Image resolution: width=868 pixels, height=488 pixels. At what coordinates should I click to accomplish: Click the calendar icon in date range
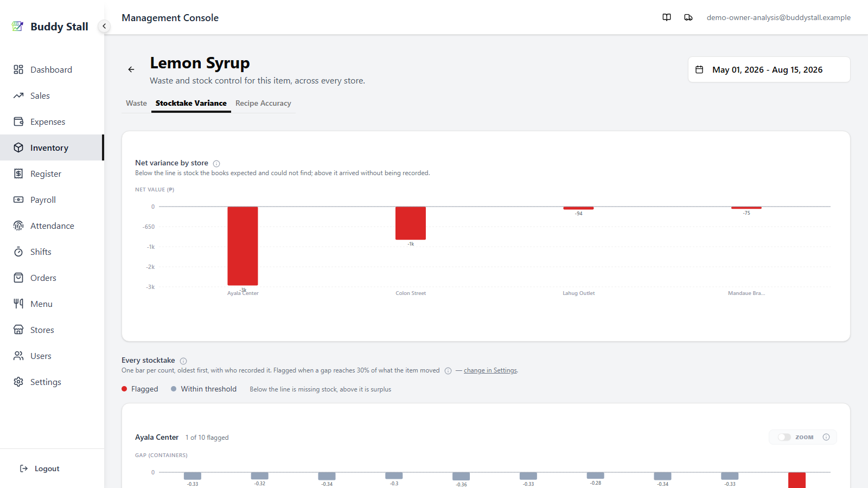tap(699, 69)
